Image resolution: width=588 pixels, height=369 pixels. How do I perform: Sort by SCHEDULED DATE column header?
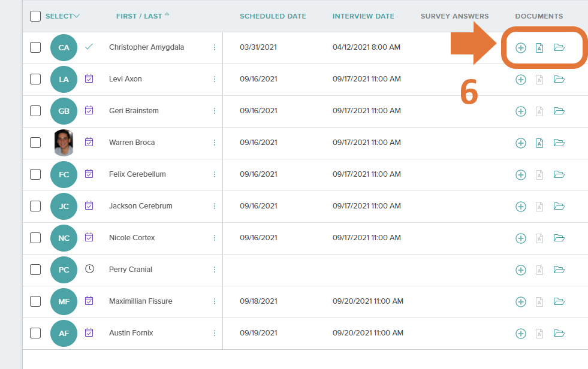(x=273, y=16)
